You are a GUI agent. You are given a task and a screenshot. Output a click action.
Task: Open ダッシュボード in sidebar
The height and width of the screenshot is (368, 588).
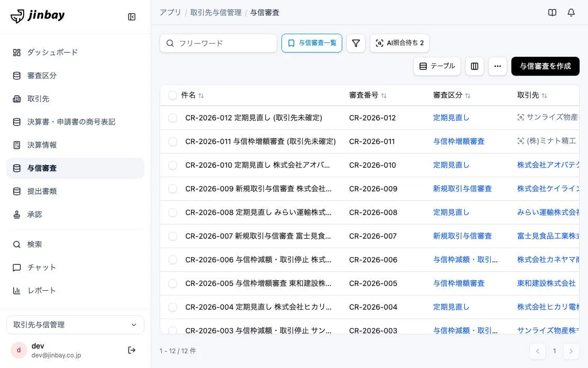pyautogui.click(x=75, y=52)
